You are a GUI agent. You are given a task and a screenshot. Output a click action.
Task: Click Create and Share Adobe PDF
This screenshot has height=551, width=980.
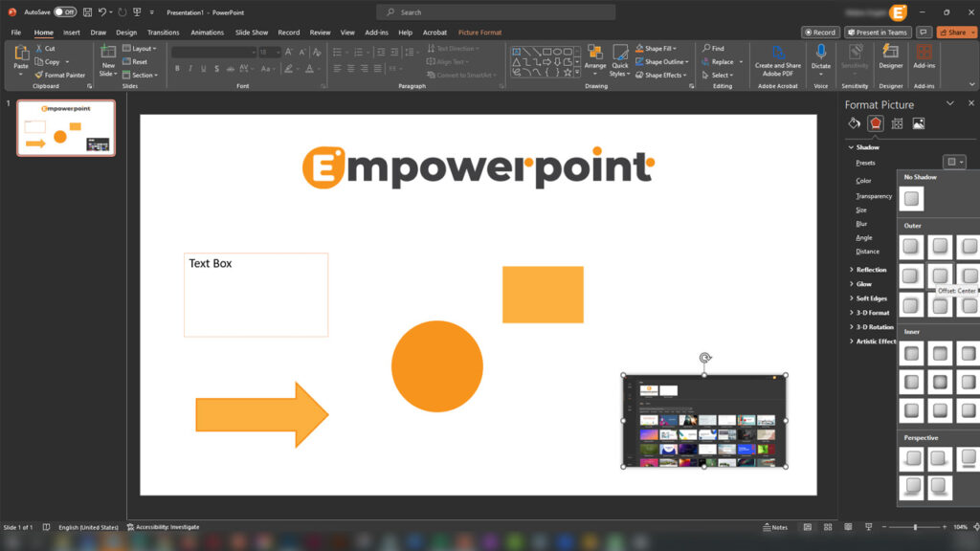pyautogui.click(x=777, y=60)
